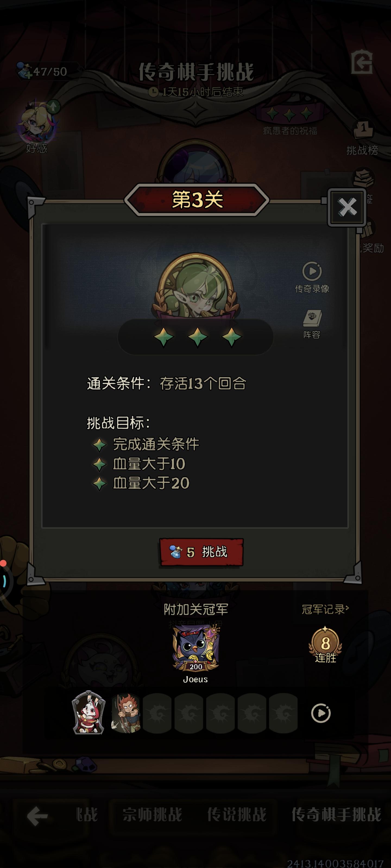Go back with the bottom arrow
The height and width of the screenshot is (868, 391).
coord(37,816)
